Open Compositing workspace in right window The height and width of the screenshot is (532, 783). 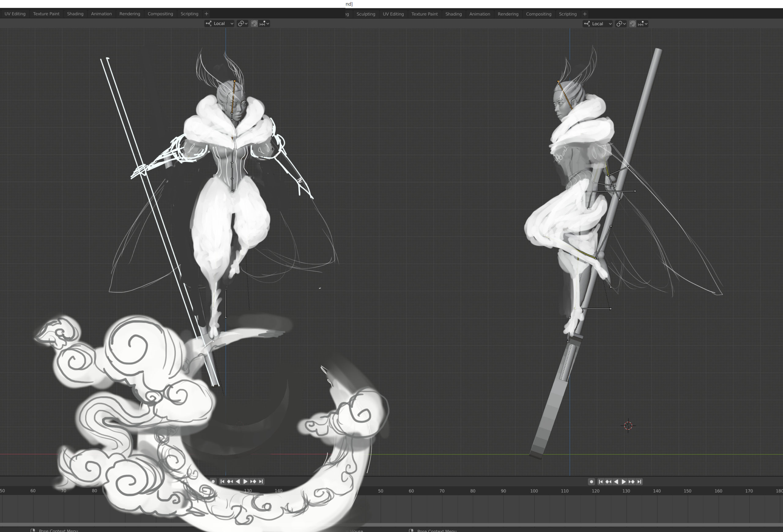click(538, 14)
